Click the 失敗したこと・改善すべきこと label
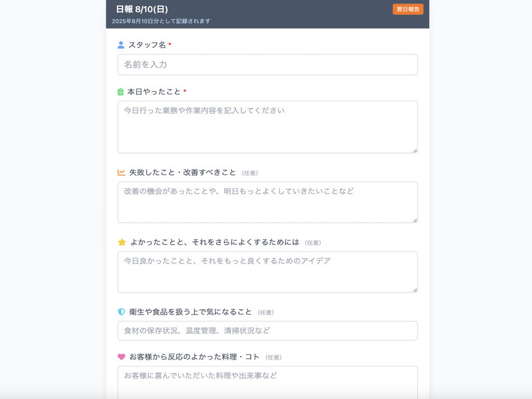This screenshot has height=399, width=532. 182,172
